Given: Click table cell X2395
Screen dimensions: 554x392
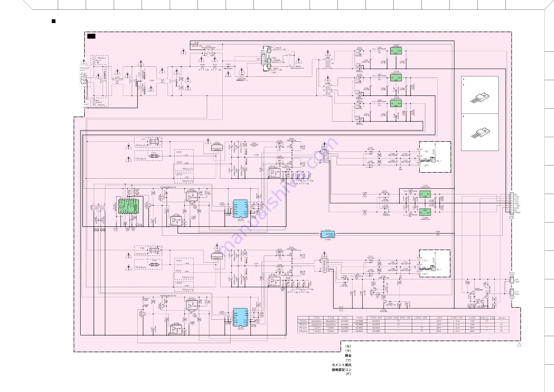Looking at the screenshot, I should click(x=376, y=331).
